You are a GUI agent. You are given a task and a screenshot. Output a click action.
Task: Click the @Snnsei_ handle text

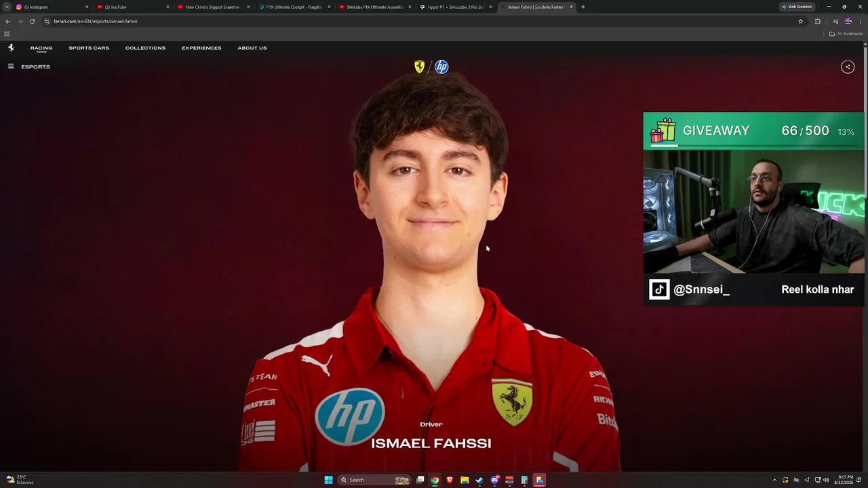[701, 289]
